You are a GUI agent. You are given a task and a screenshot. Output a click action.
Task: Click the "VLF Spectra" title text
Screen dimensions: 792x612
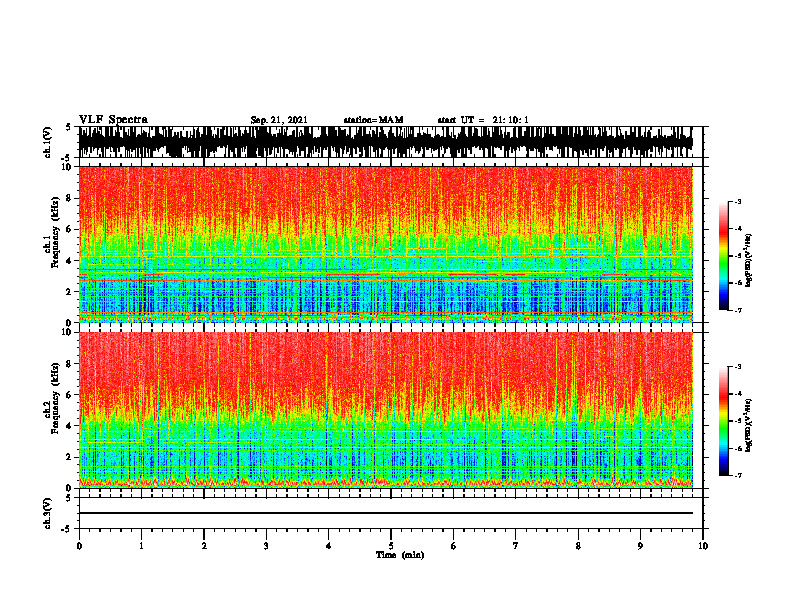coord(113,120)
